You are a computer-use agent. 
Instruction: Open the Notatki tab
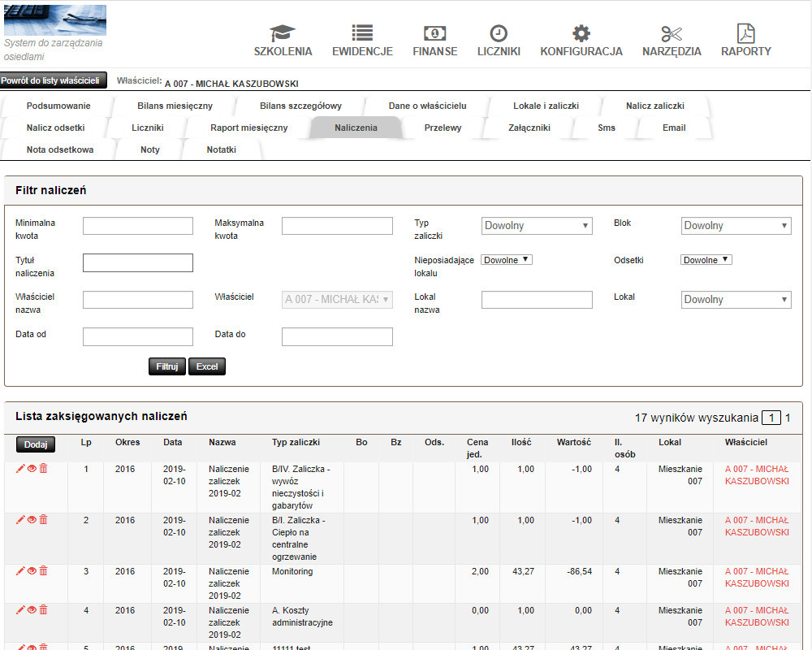[x=222, y=149]
